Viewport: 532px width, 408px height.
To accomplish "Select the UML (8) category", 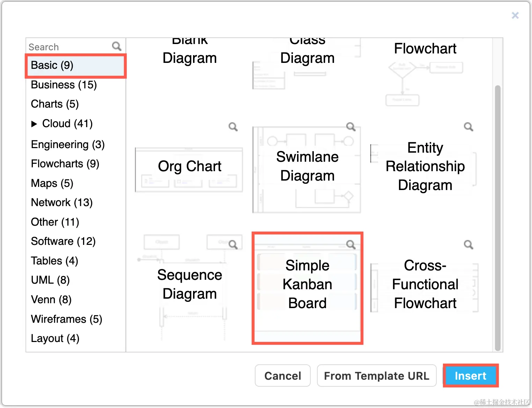I will [50, 280].
